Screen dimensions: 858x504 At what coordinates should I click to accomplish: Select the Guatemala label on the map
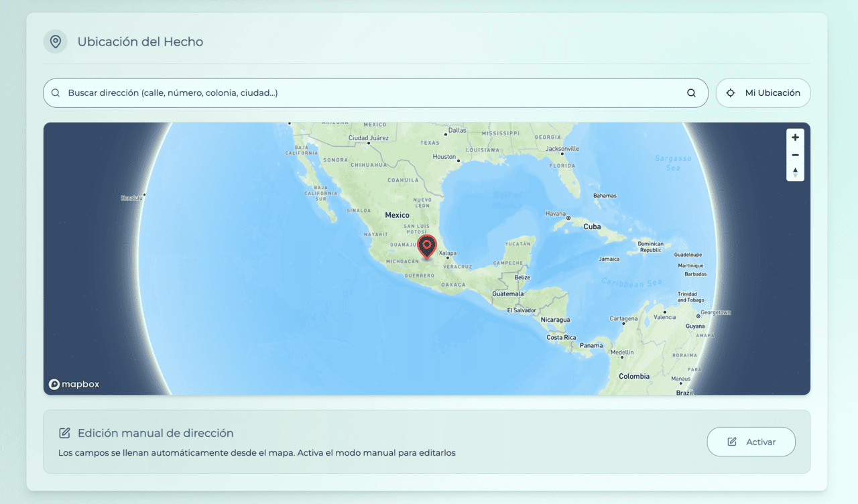click(x=507, y=294)
